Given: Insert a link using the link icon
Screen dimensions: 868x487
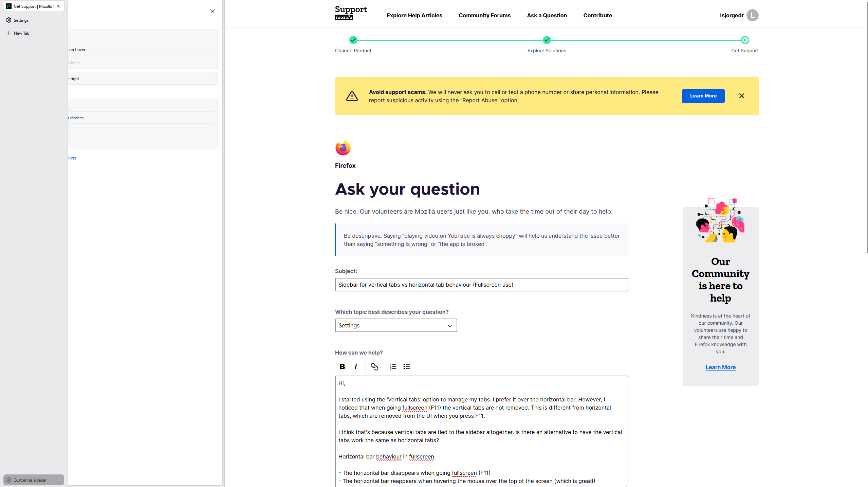Looking at the screenshot, I should click(374, 366).
